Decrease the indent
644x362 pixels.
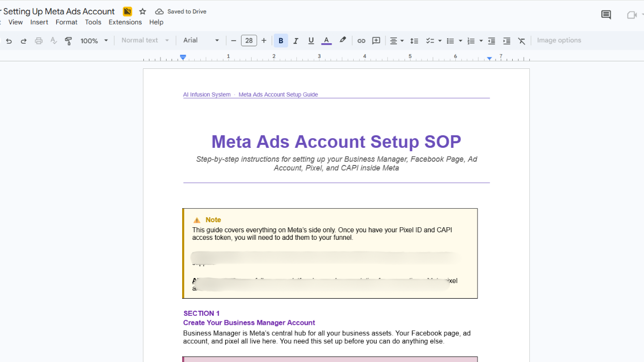point(492,41)
